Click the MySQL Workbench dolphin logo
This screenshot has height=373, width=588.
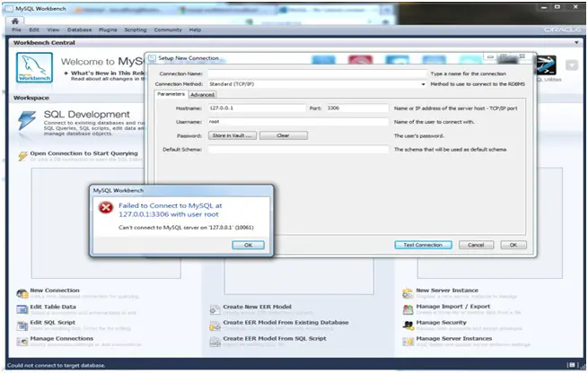34,67
